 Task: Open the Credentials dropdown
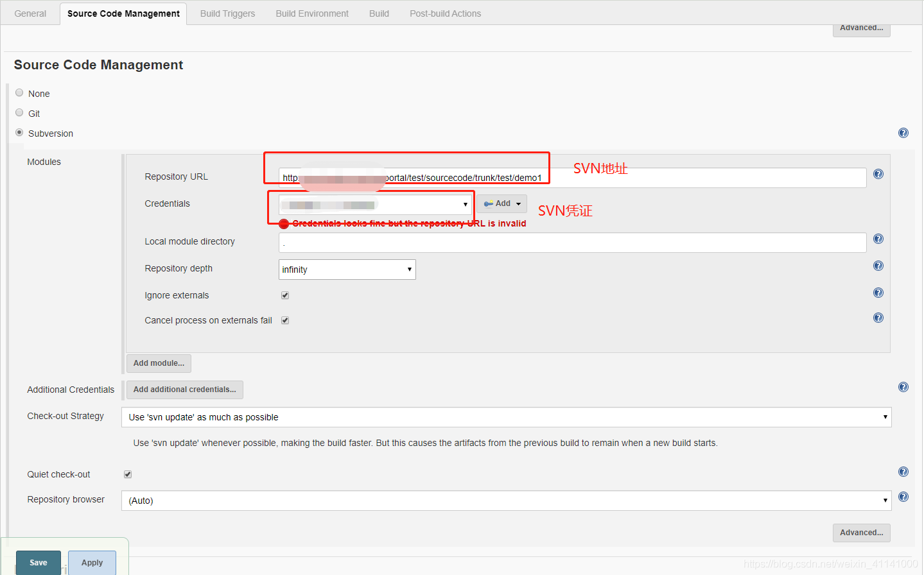[376, 205]
